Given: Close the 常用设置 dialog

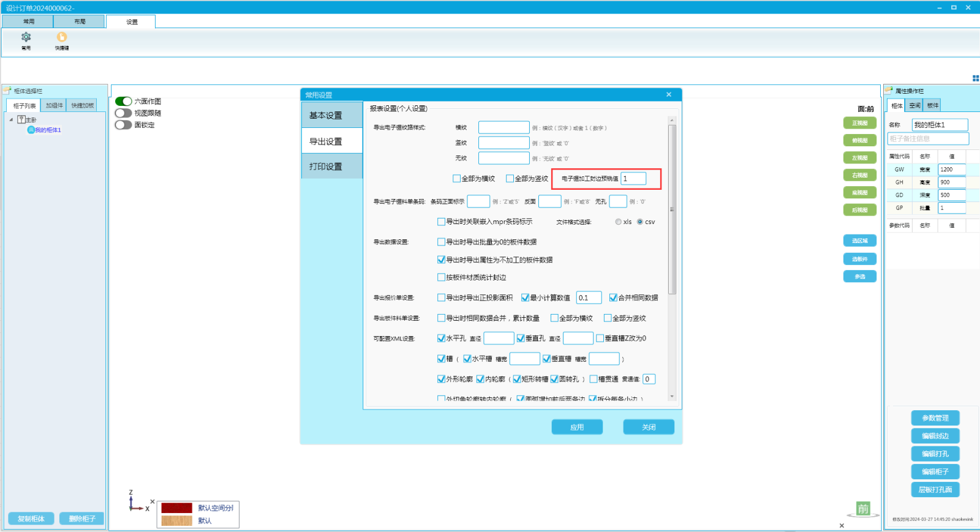Looking at the screenshot, I should [669, 94].
